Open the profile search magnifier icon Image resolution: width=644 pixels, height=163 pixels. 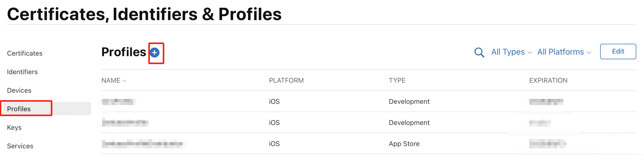tap(479, 52)
